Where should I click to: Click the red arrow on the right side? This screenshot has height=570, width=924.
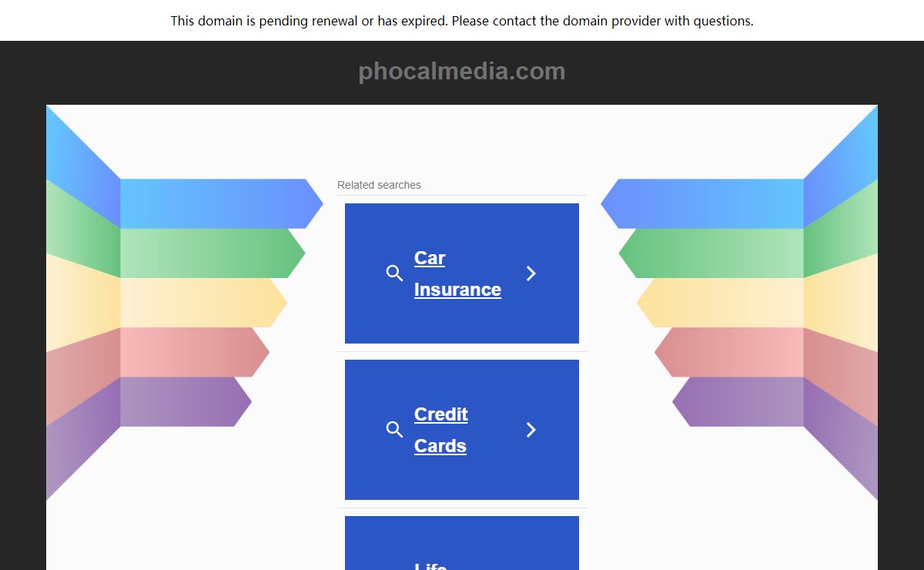729,352
